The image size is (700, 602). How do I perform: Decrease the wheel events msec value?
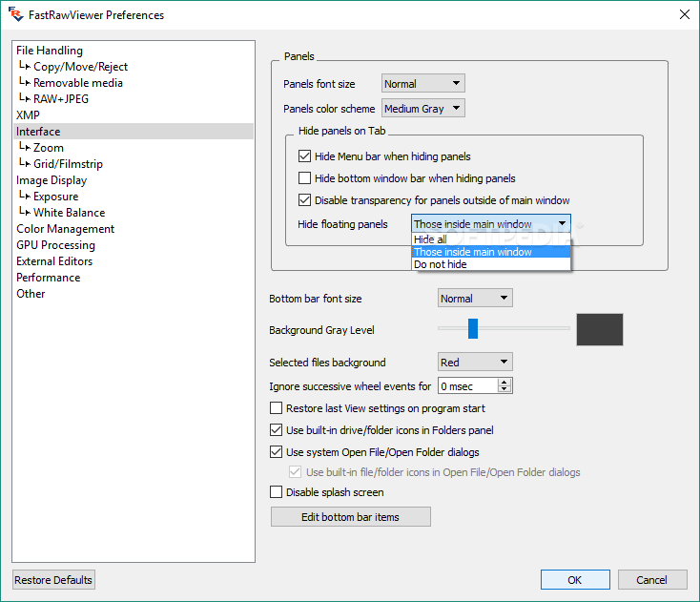pyautogui.click(x=504, y=389)
